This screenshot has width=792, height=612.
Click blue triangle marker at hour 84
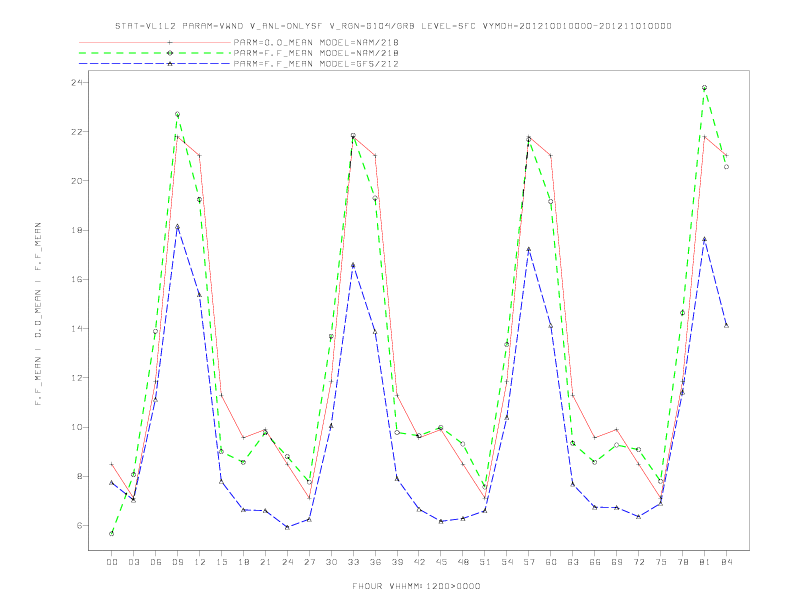coord(726,326)
